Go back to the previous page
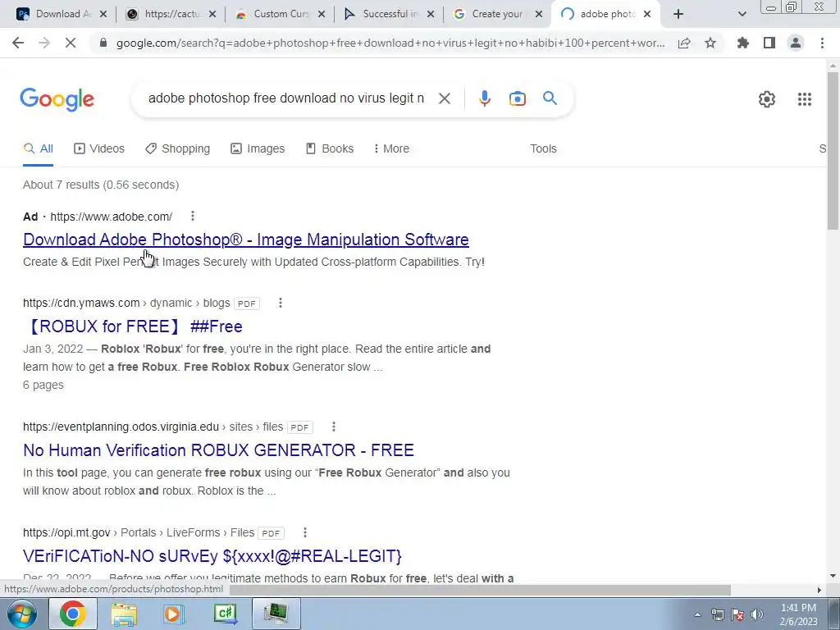Screen dimensions: 840x630 [x=18, y=43]
